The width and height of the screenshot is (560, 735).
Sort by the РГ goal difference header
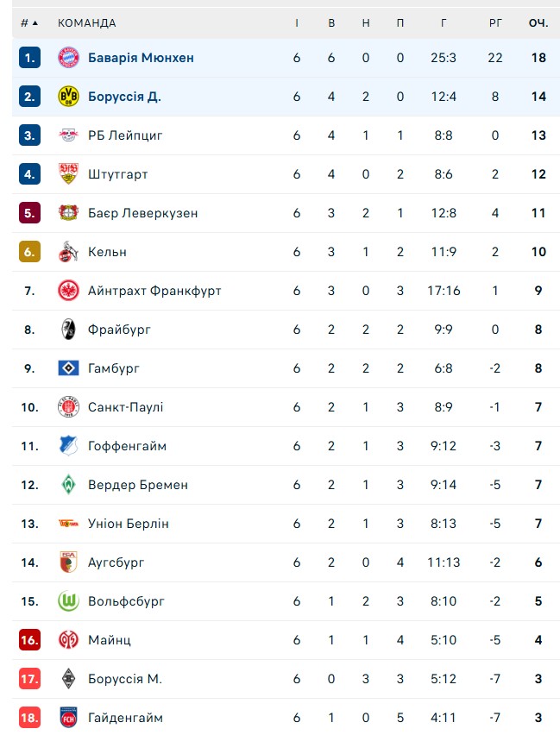(495, 22)
